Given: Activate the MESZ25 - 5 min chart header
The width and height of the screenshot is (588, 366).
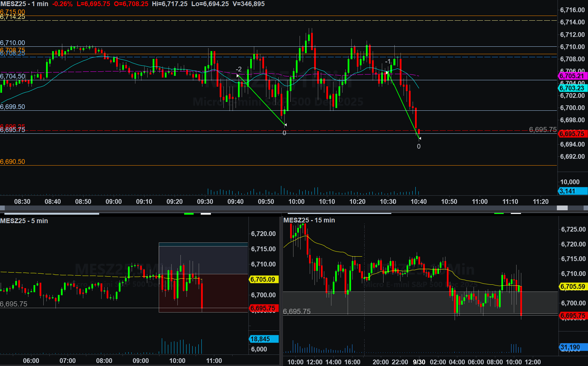Looking at the screenshot, I should [x=24, y=221].
